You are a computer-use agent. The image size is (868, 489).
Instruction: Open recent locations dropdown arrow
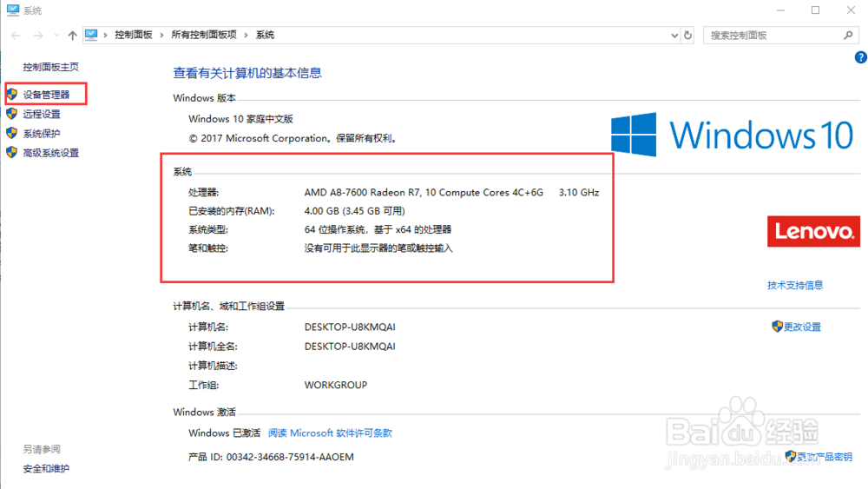(56, 36)
